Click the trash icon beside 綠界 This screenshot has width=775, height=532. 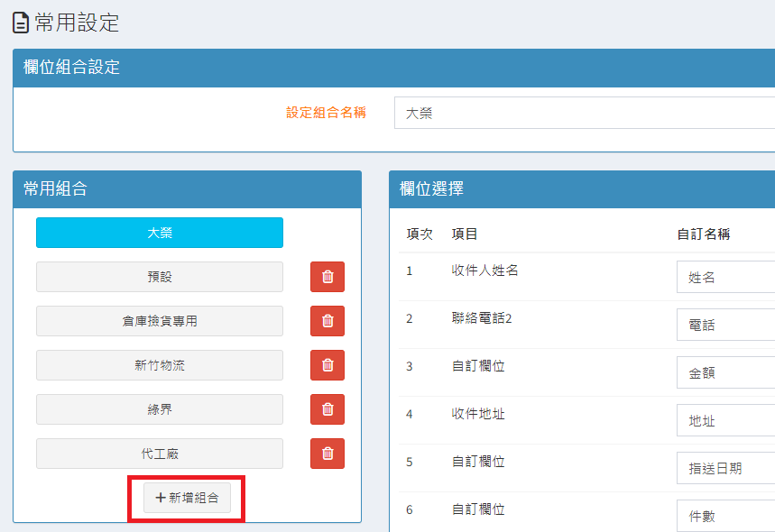coord(327,409)
